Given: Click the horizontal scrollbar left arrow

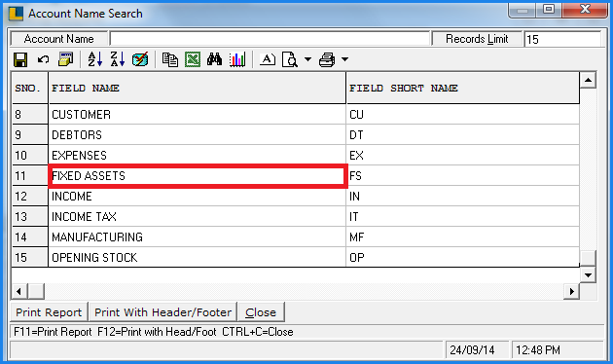Looking at the screenshot, I should [18, 291].
